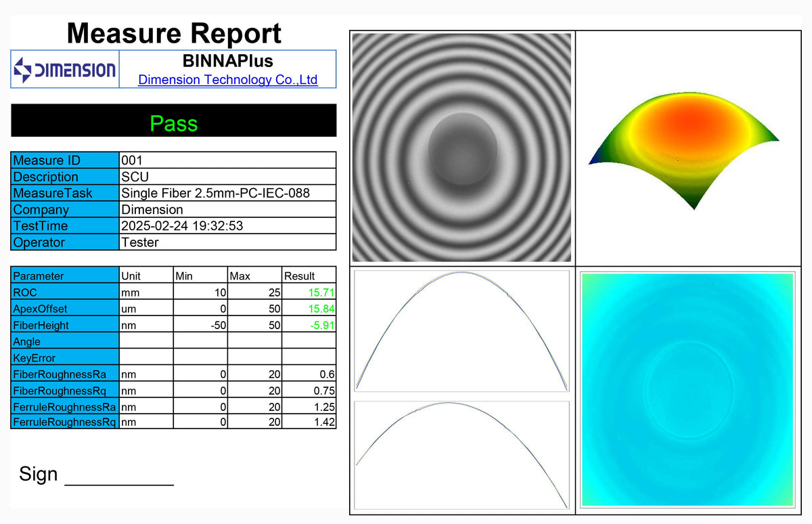Click the BINNAPlus product title
The height and width of the screenshot is (524, 812).
tap(227, 61)
